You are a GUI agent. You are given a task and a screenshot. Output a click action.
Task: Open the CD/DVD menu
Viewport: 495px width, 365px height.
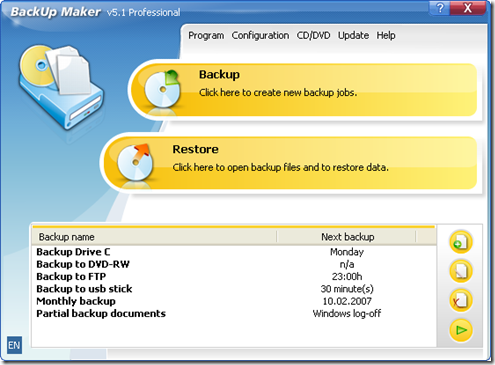coord(313,35)
